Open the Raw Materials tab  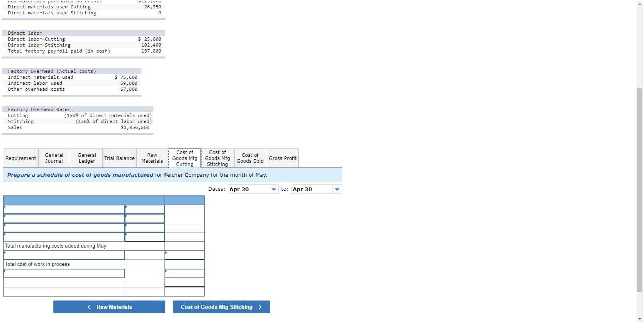coord(152,158)
